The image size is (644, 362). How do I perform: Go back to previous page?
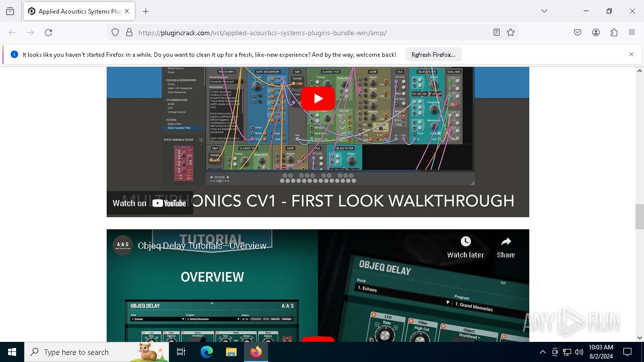(12, 33)
